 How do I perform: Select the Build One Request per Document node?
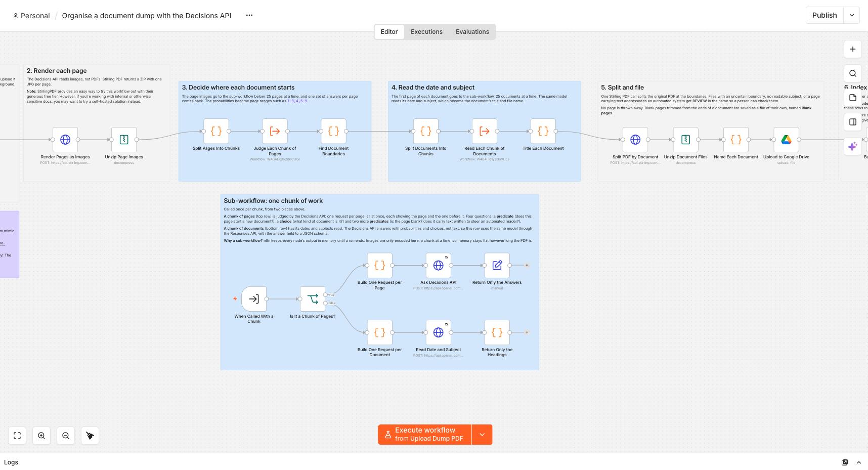(x=380, y=332)
